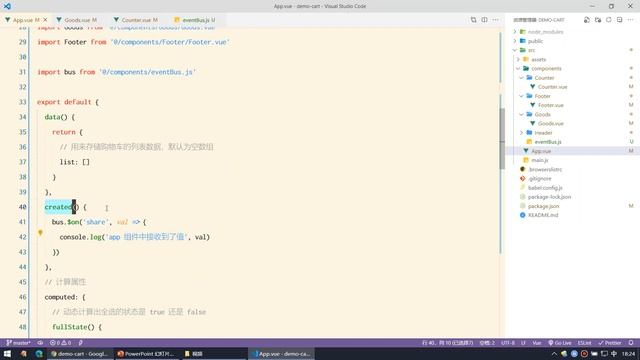
Task: Click 'list: []' on line 37
Action: pyautogui.click(x=75, y=162)
